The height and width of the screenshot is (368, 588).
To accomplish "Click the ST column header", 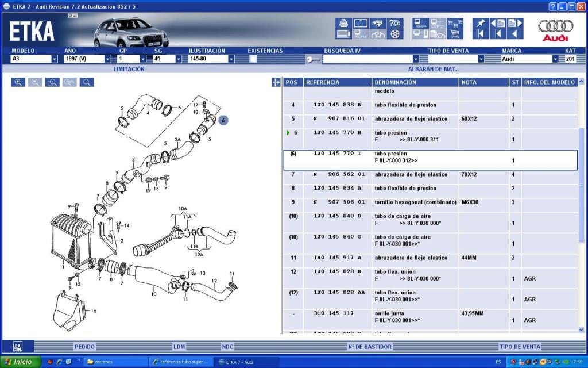I will tap(515, 82).
